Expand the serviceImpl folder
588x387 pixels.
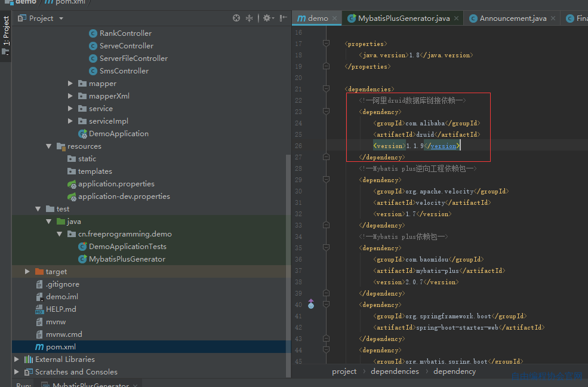pos(70,121)
